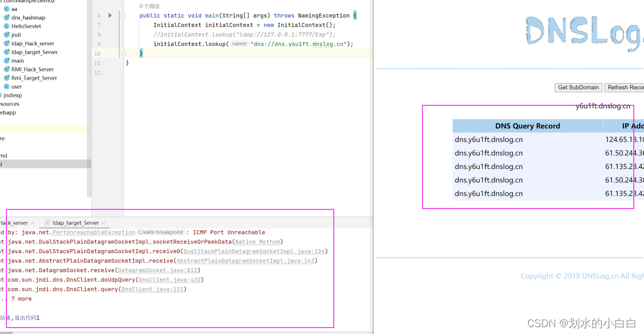Click line number 8 in the editor gutter
This screenshot has height=334, width=644.
click(x=99, y=34)
